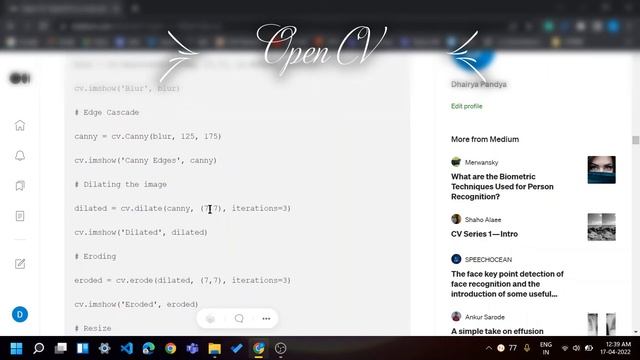This screenshot has height=360, width=640.
Task: Click the '# Edge Cascade' comment line
Action: 107,112
